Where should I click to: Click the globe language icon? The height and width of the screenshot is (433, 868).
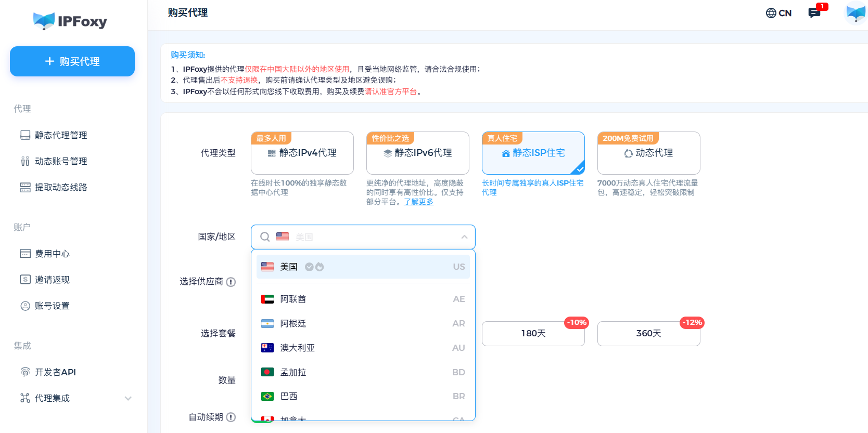[x=771, y=13]
